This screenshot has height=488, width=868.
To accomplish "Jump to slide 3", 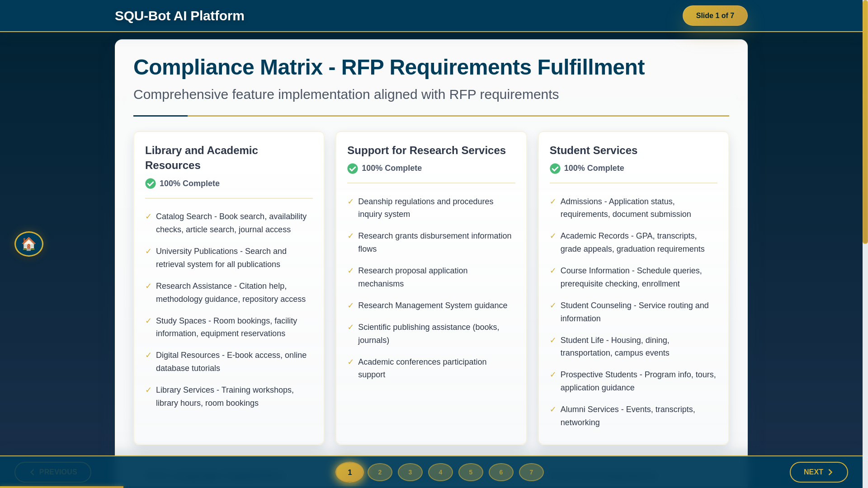I will pos(410,472).
